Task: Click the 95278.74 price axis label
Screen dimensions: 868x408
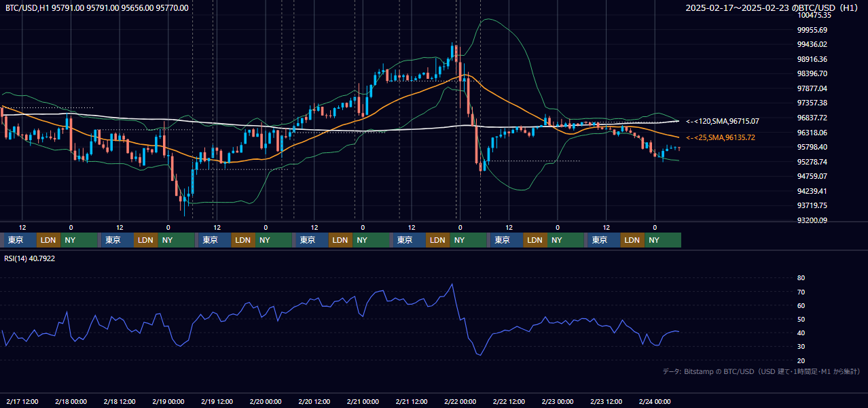Action: coord(812,162)
